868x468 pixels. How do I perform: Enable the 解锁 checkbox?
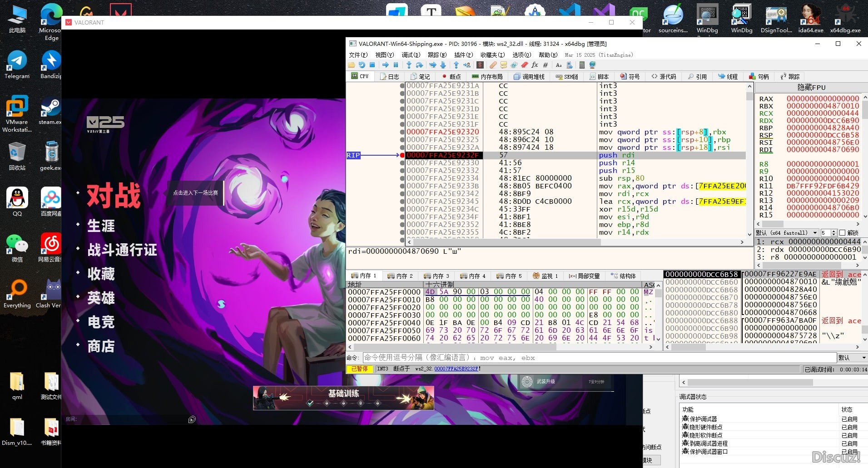[x=842, y=233]
